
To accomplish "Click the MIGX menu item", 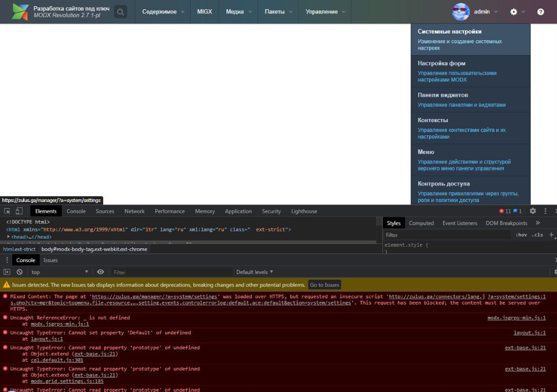I will tap(205, 12).
